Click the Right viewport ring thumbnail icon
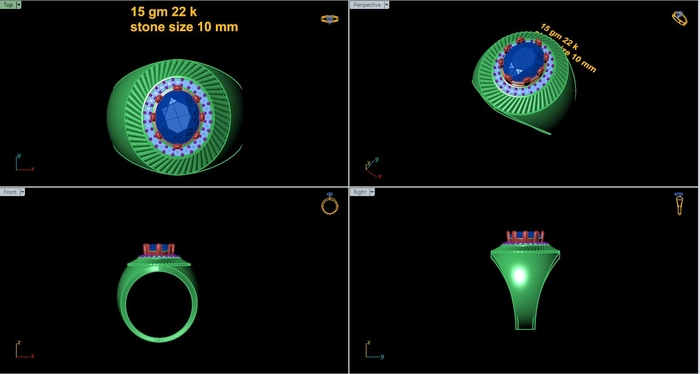Screen dimensions: 700x374 click(x=679, y=204)
